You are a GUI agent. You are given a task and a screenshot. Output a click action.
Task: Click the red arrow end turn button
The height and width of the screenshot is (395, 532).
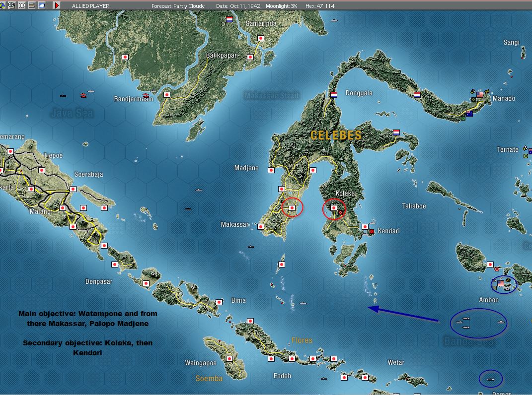pyautogui.click(x=57, y=5)
